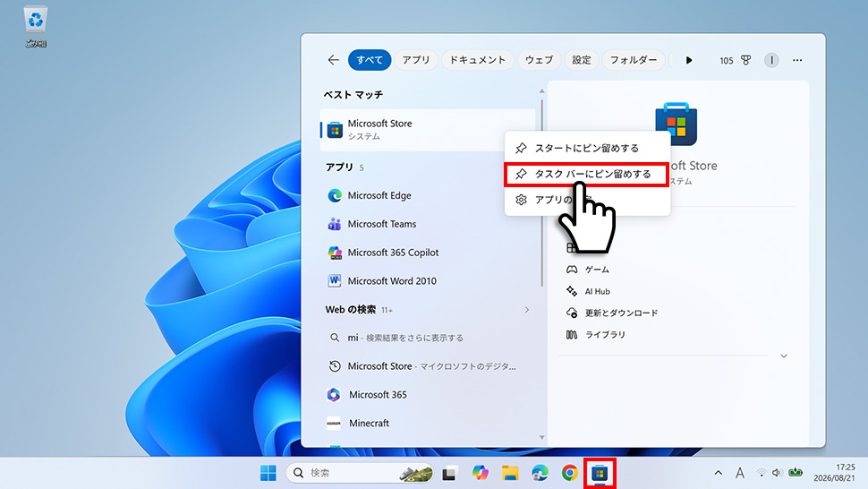The height and width of the screenshot is (489, 868).
Task: Launch Microsoft Edge from the taskbar
Action: (x=540, y=473)
